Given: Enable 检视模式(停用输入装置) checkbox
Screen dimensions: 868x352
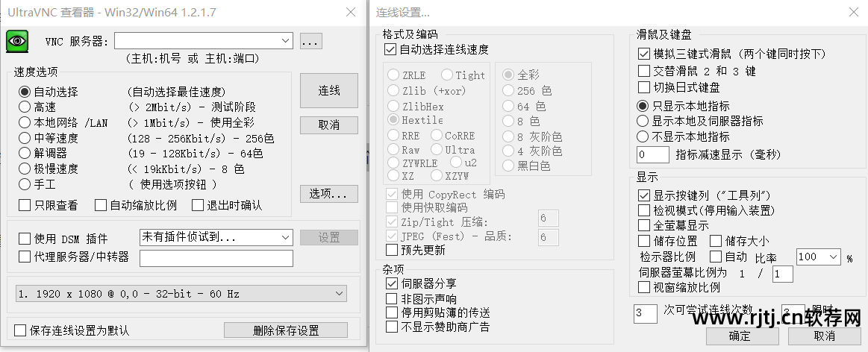Looking at the screenshot, I should click(644, 210).
